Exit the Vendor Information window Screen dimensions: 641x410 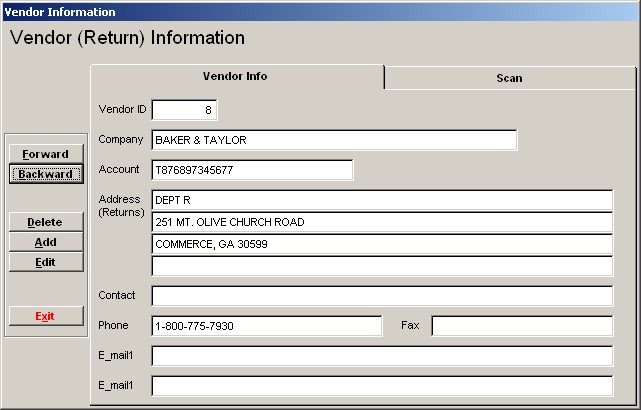coord(46,316)
